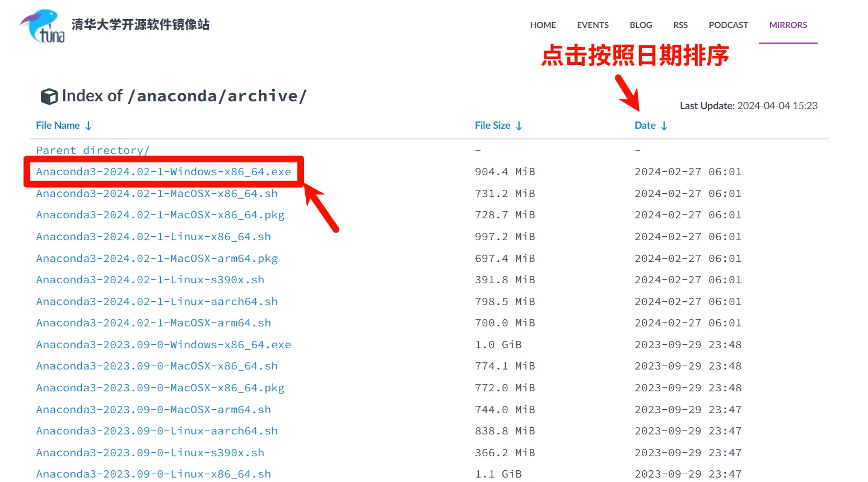Screen dimensions: 868x482
Task: Click the File Size column header
Action: 493,125
